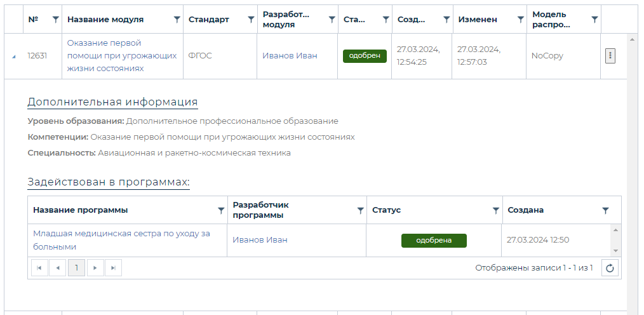Open three-dot actions menu for module 12631
This screenshot has width=644, height=315.
[610, 56]
